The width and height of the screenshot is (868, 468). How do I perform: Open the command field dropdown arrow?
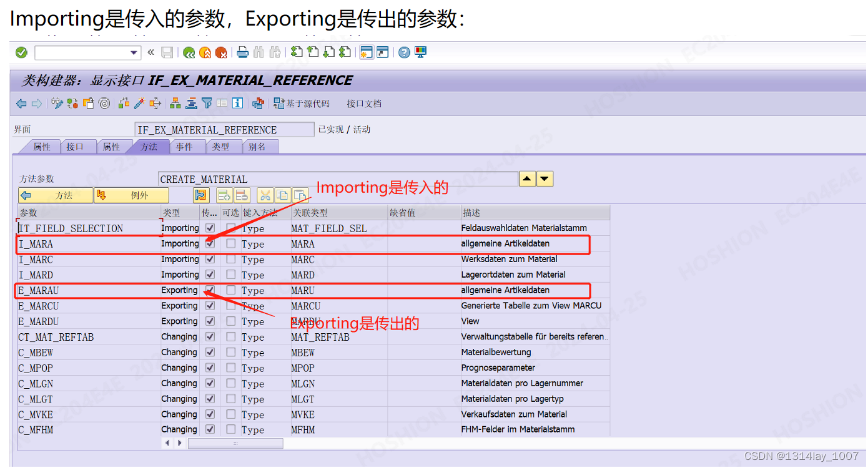point(134,52)
